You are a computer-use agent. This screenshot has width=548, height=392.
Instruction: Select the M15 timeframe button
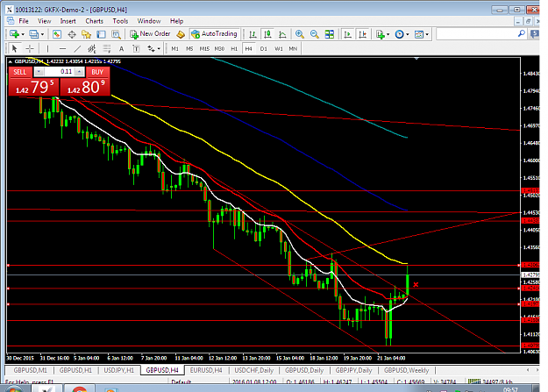(204, 49)
